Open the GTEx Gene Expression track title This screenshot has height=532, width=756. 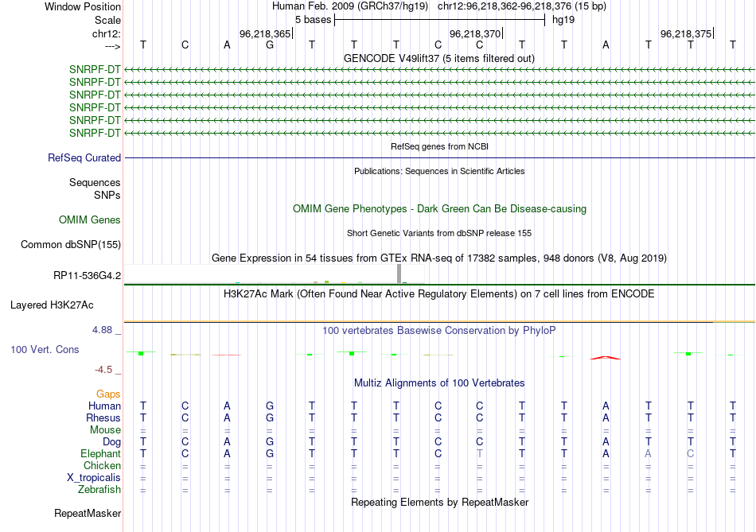tap(439, 258)
